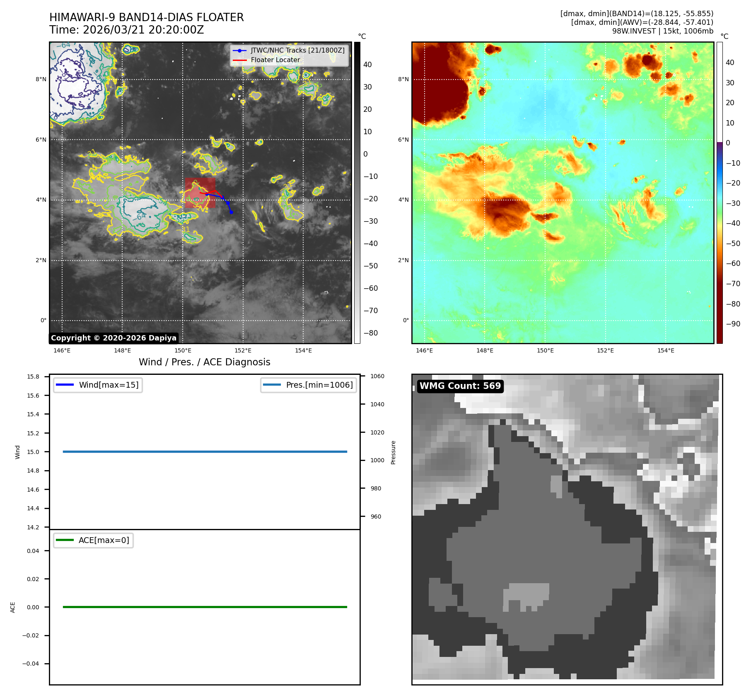Viewport: 751px width, 700px height.
Task: Click the Pres. legend line sample
Action: [272, 385]
